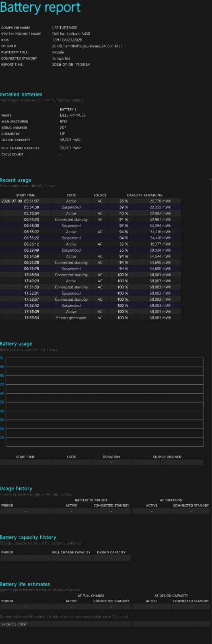This screenshot has width=212, height=644.
Task: Click the 35 % capacity cell
Action: click(123, 250)
